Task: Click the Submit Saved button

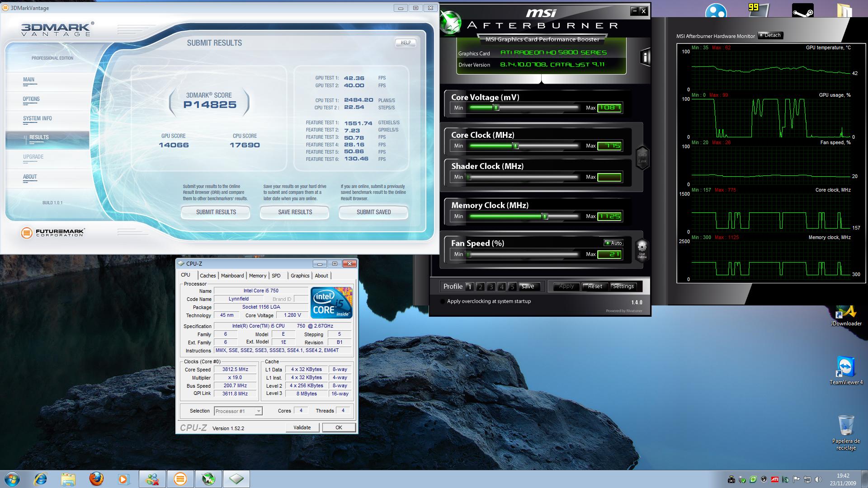Action: click(373, 212)
